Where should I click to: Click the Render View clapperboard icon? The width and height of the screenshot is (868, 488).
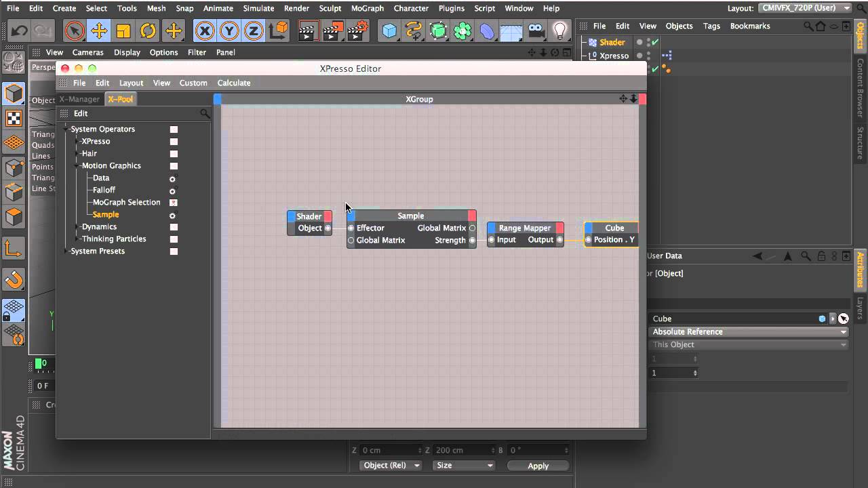point(309,30)
